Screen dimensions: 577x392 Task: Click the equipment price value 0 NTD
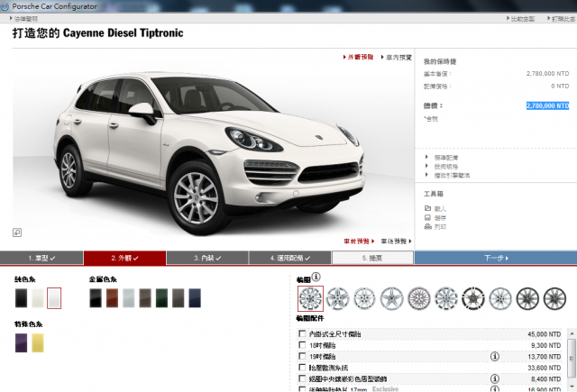coord(560,86)
